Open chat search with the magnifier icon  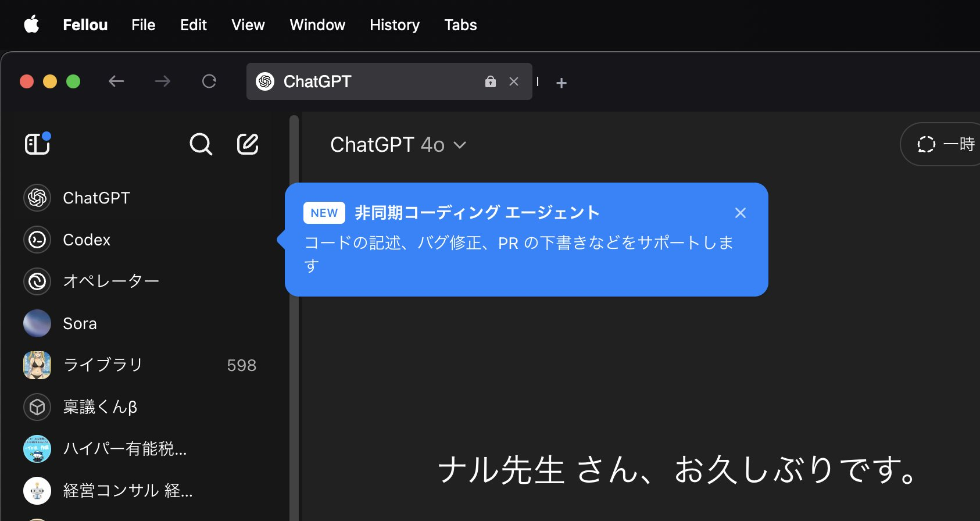tap(201, 144)
